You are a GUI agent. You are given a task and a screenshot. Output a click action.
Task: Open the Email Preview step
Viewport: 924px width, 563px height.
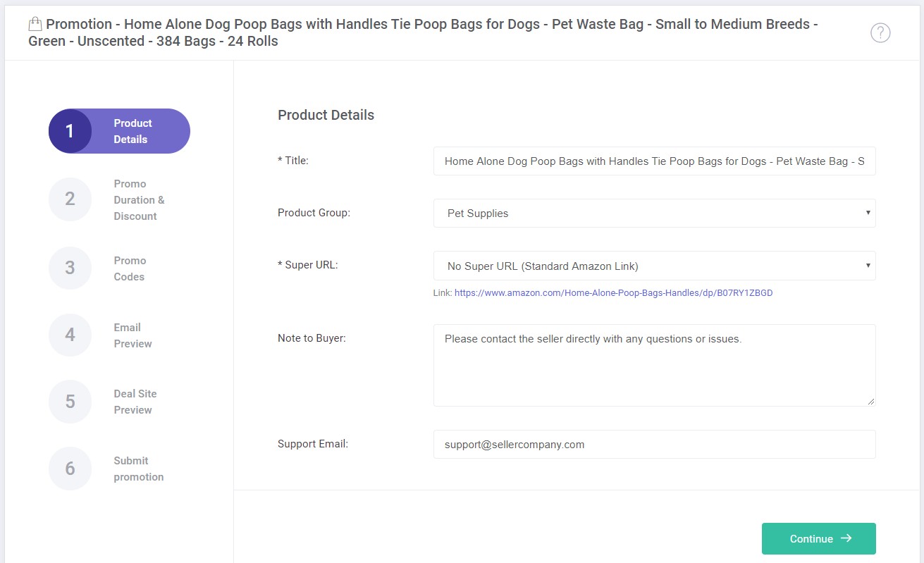(x=133, y=335)
